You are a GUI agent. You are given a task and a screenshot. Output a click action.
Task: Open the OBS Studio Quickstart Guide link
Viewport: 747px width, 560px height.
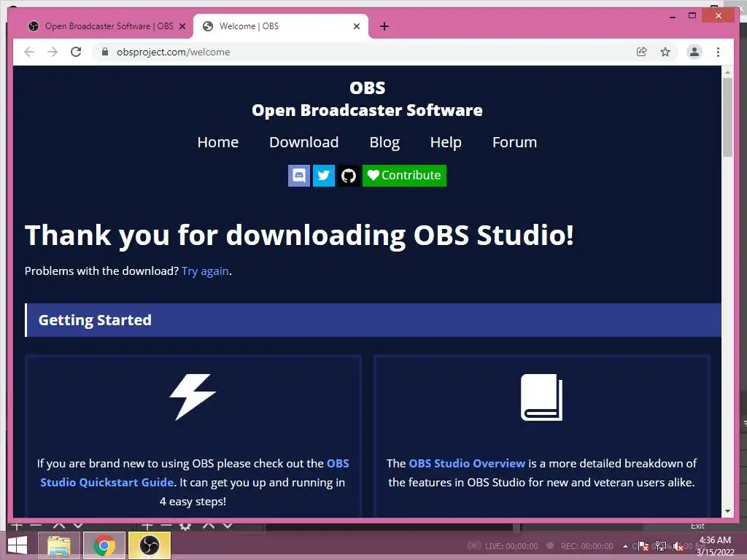coord(194,472)
